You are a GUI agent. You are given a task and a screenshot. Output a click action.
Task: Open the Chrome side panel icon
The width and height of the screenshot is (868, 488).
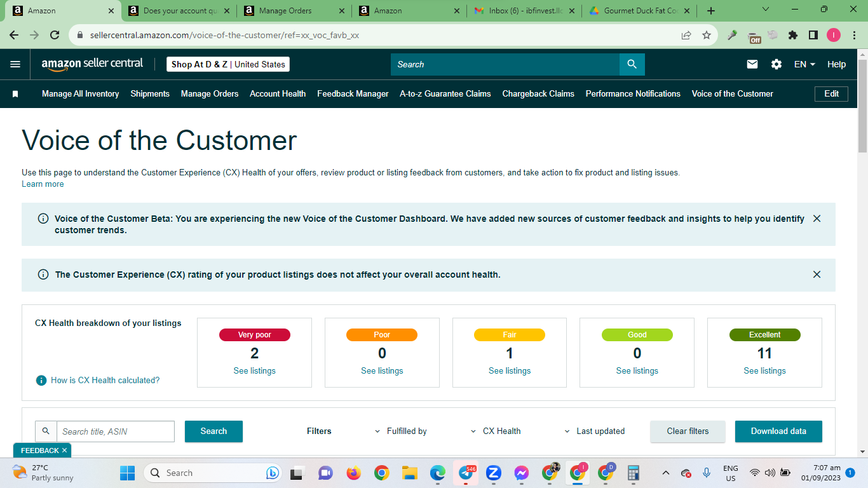click(813, 36)
